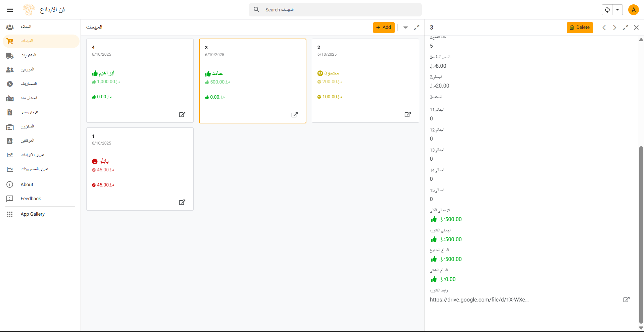
Task: Open the filter icon in المبيعات header
Action: click(406, 27)
